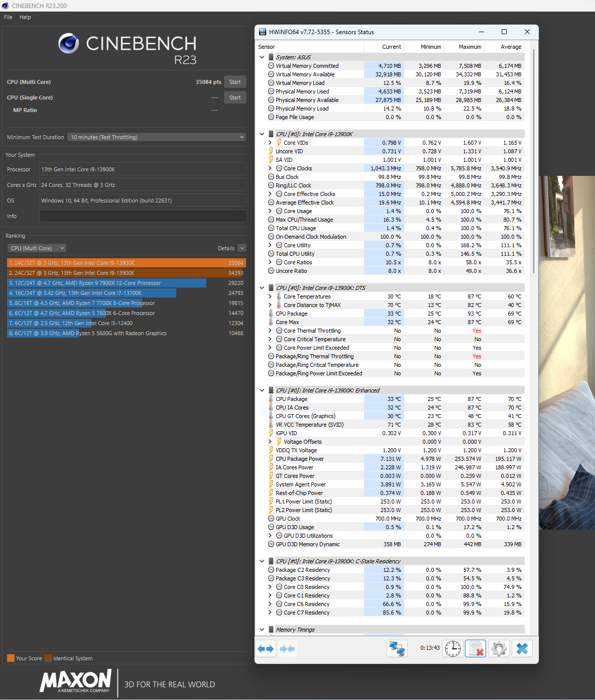Screen dimensions: 595x700
Task: Collapse the Memory Timings section
Action: click(x=262, y=630)
